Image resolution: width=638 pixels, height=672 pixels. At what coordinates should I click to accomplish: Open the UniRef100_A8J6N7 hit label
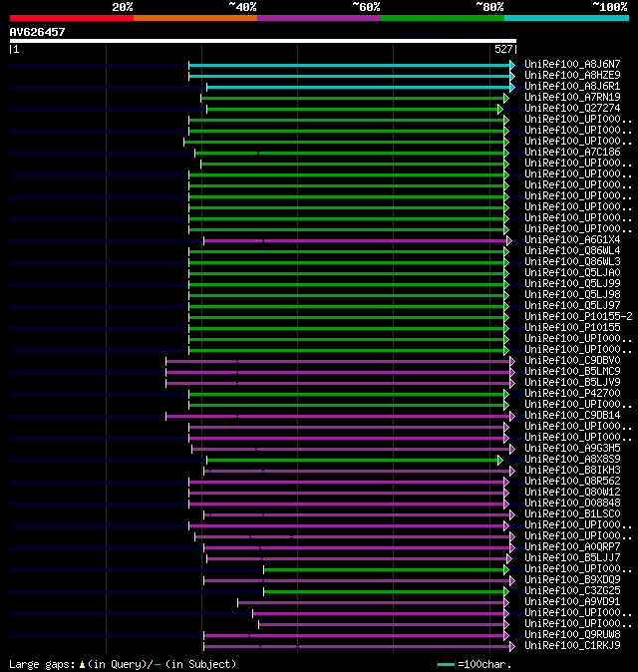point(572,64)
